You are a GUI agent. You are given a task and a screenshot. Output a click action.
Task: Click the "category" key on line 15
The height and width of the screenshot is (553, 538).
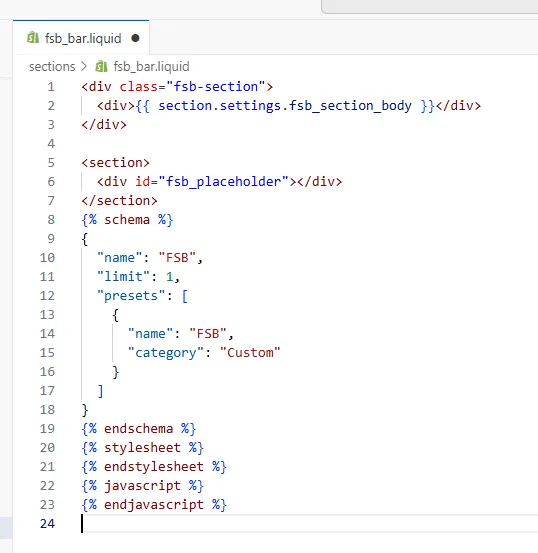[166, 353]
